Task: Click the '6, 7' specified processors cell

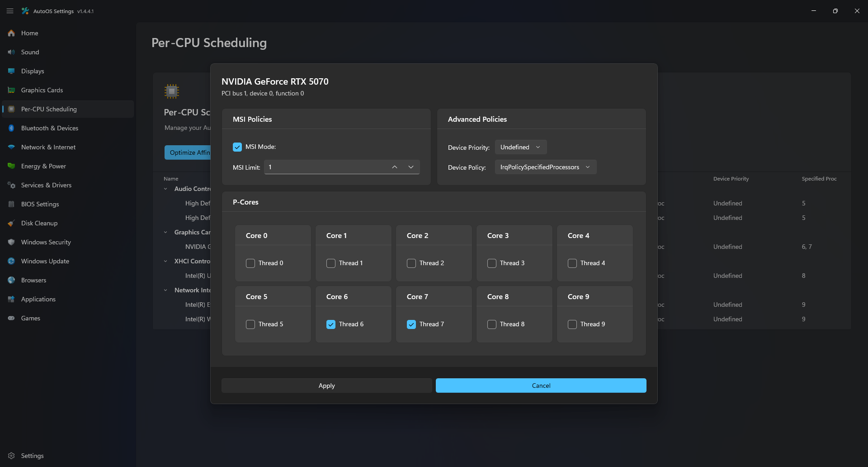Action: pyautogui.click(x=807, y=247)
